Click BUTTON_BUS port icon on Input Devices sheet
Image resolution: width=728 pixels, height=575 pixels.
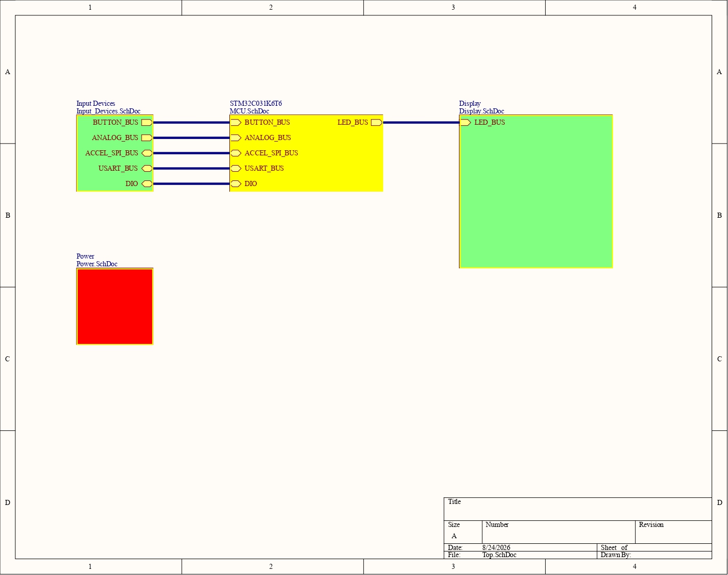tap(147, 123)
